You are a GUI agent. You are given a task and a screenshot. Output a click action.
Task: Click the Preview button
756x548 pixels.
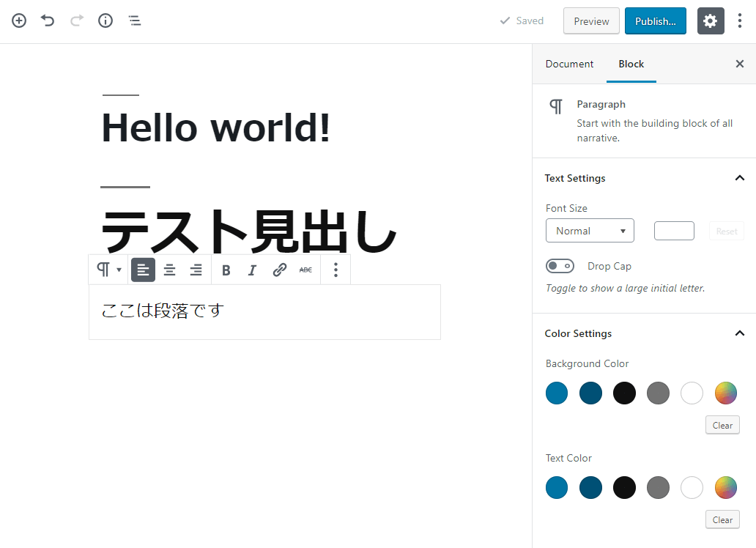591,21
